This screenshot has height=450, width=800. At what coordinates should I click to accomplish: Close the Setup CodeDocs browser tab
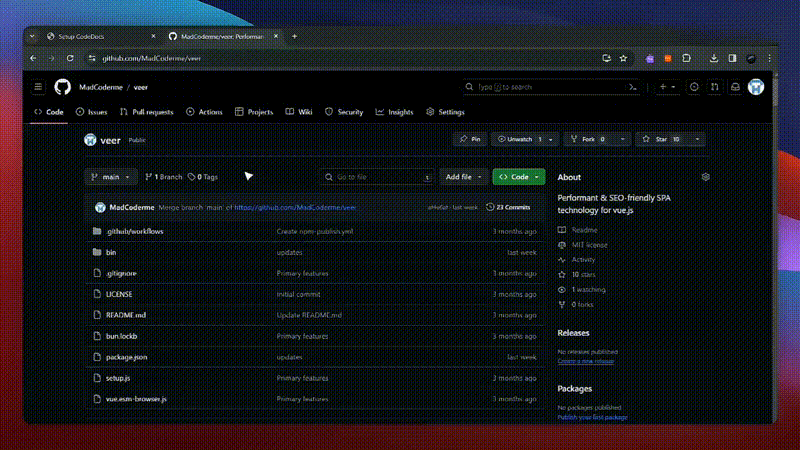coord(153,36)
